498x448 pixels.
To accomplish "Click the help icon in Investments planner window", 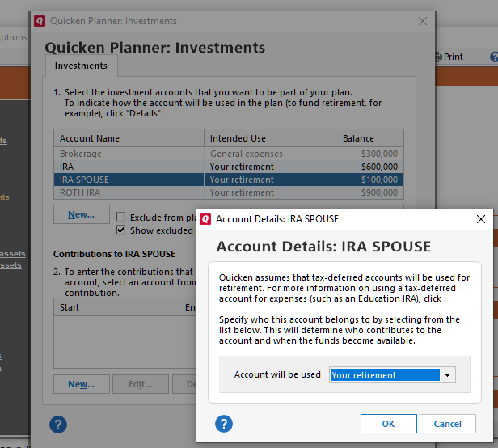I will click(58, 425).
